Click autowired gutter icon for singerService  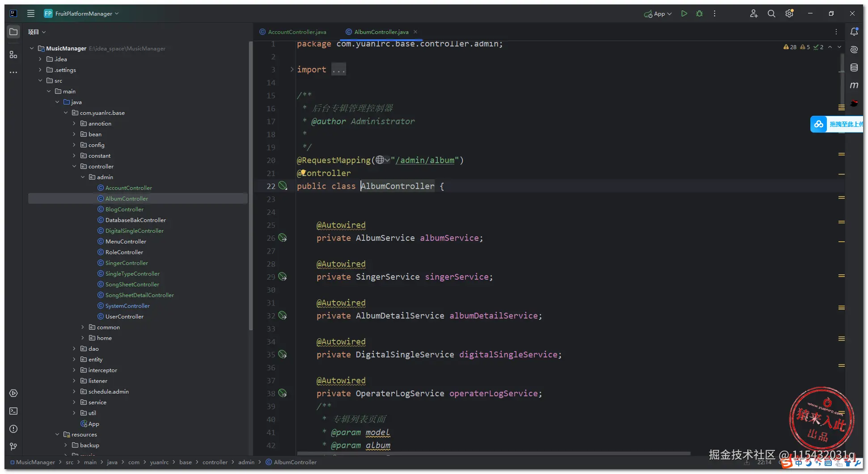(x=283, y=277)
